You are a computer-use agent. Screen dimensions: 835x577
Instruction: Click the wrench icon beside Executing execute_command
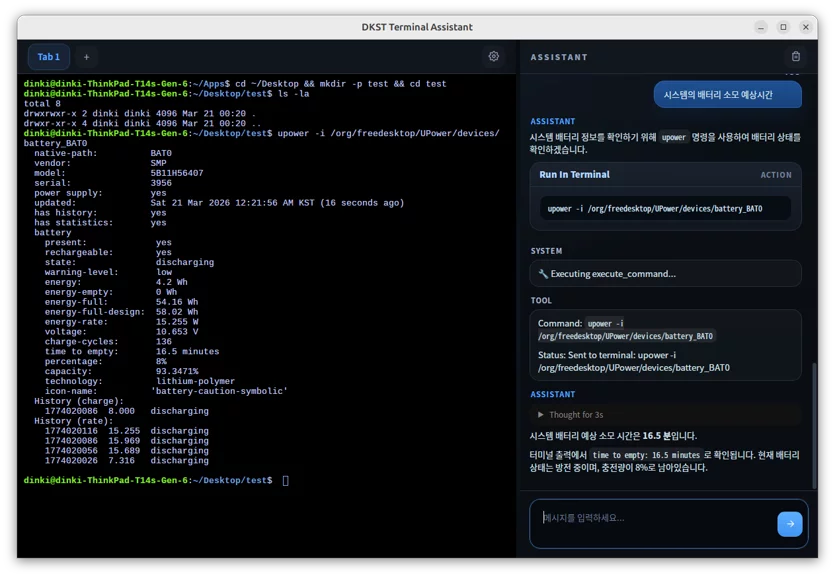coord(543,274)
